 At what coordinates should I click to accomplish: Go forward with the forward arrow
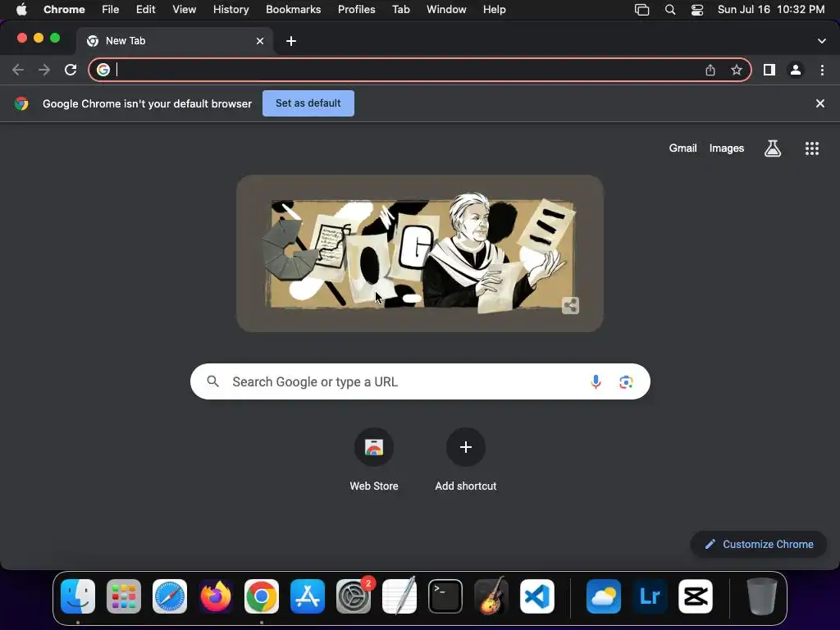(44, 70)
